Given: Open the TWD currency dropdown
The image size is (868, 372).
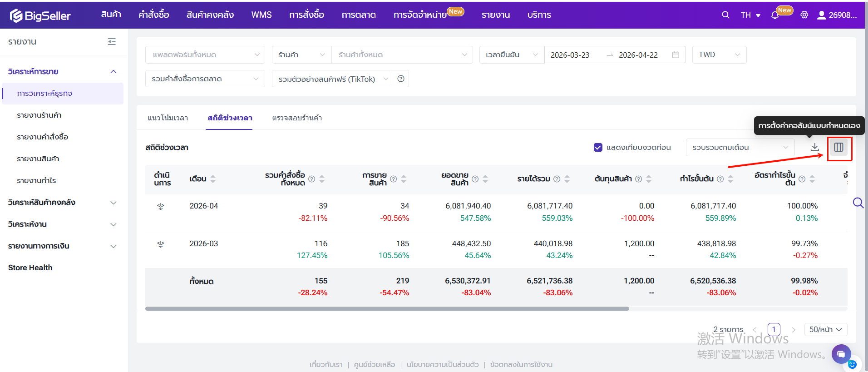Looking at the screenshot, I should (x=719, y=55).
